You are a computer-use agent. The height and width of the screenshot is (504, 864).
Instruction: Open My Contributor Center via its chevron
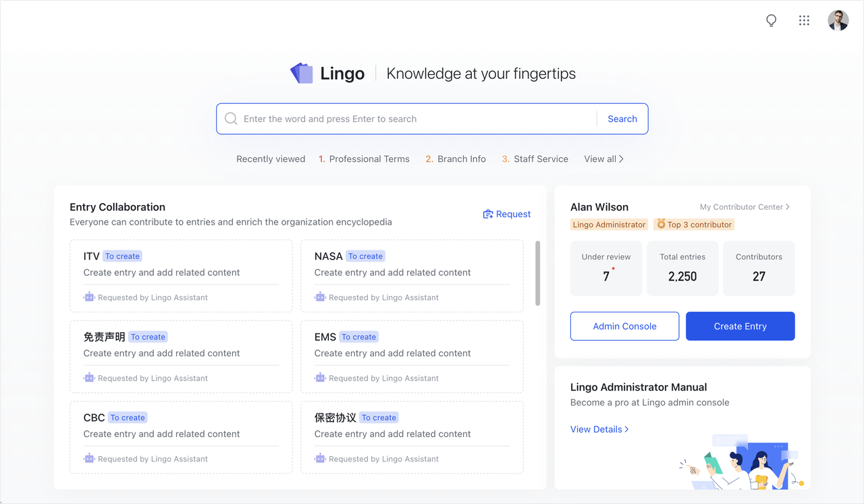(x=788, y=207)
